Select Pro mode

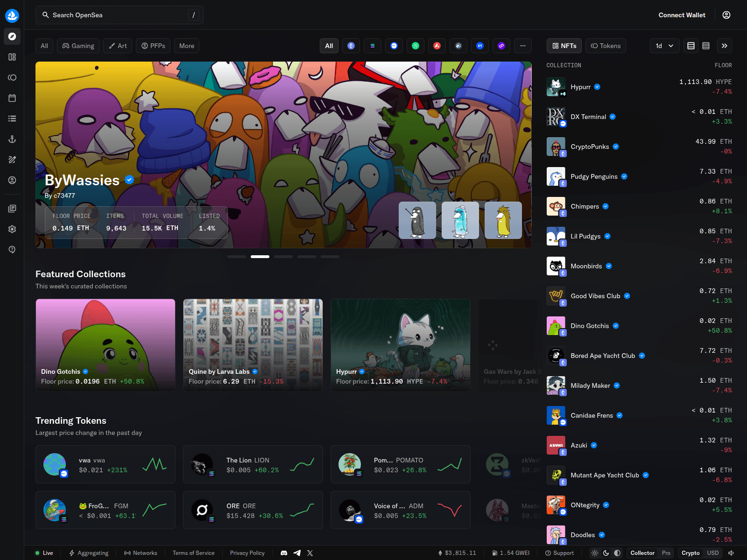tap(666, 553)
